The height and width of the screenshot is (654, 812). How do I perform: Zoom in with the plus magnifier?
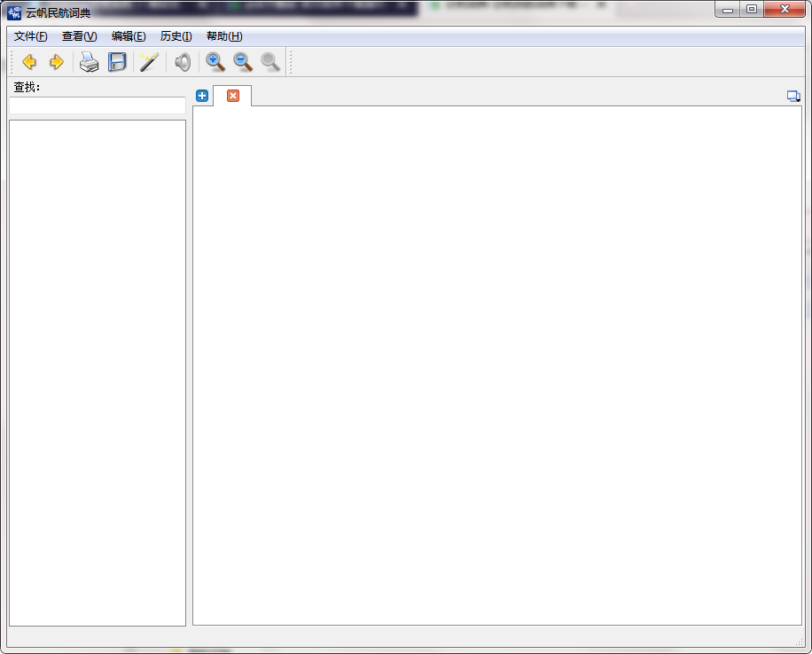pyautogui.click(x=215, y=62)
